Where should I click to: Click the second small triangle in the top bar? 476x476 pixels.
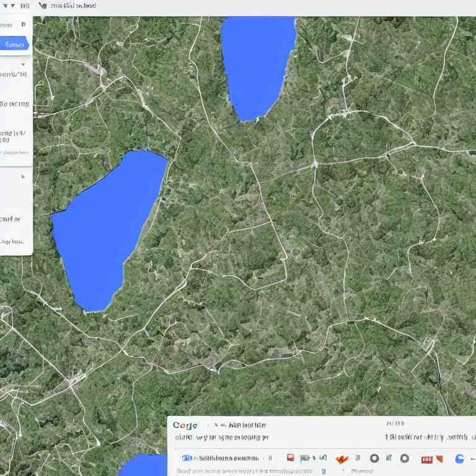coord(13,6)
